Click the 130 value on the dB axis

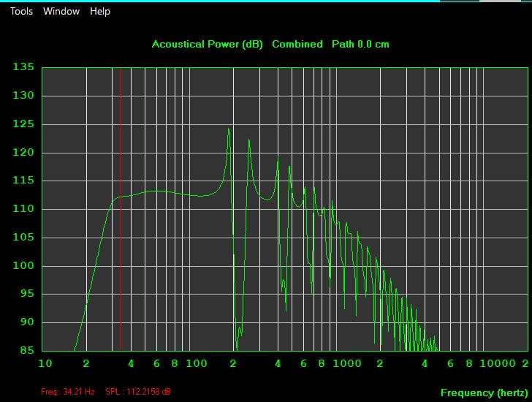[23, 95]
